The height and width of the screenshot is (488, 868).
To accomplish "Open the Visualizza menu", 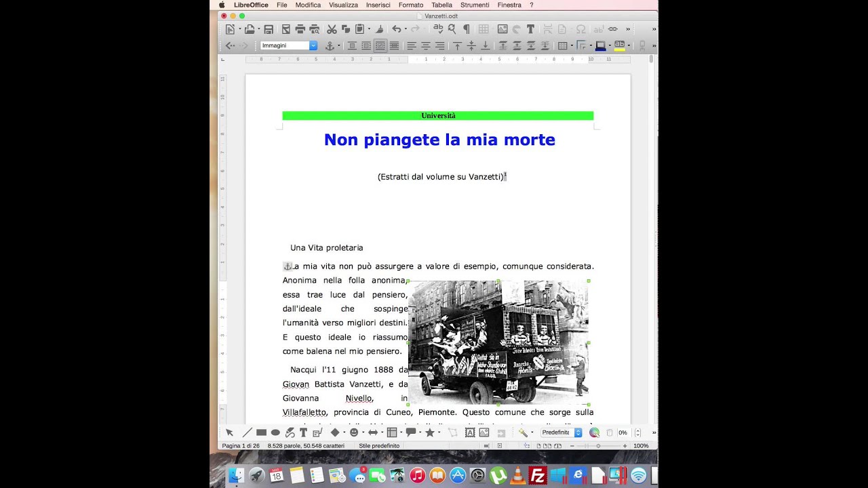I will 343,5.
